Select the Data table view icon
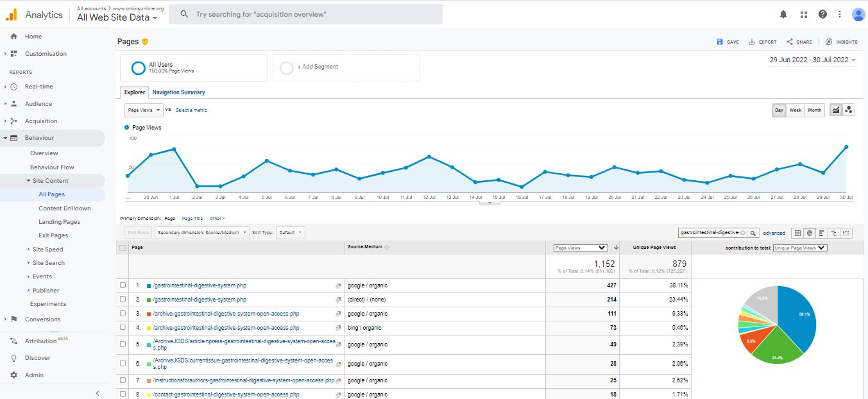 pyautogui.click(x=797, y=233)
